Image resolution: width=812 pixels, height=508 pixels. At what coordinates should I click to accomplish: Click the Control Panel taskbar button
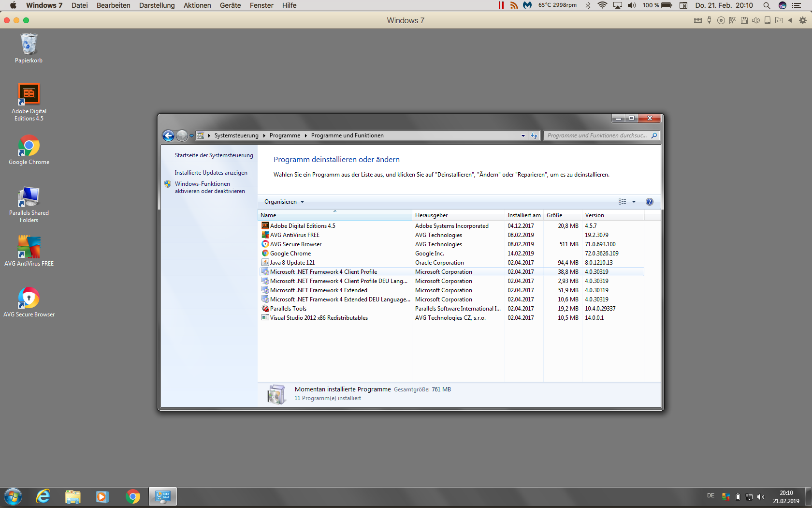162,496
